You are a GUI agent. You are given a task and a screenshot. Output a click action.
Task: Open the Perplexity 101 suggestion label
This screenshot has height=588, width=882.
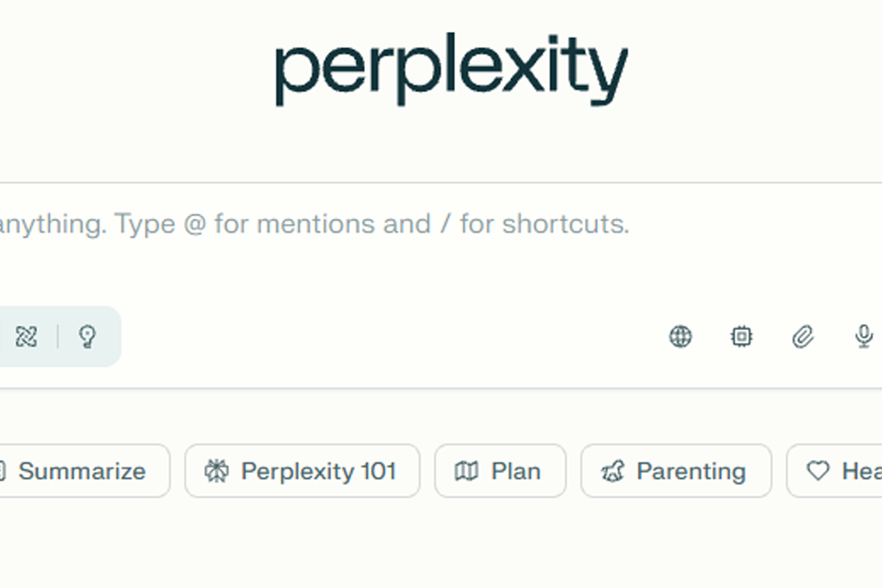coord(318,471)
